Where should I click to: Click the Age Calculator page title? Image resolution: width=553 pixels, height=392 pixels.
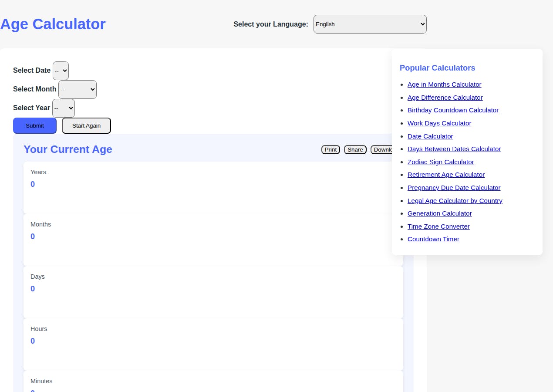point(53,24)
